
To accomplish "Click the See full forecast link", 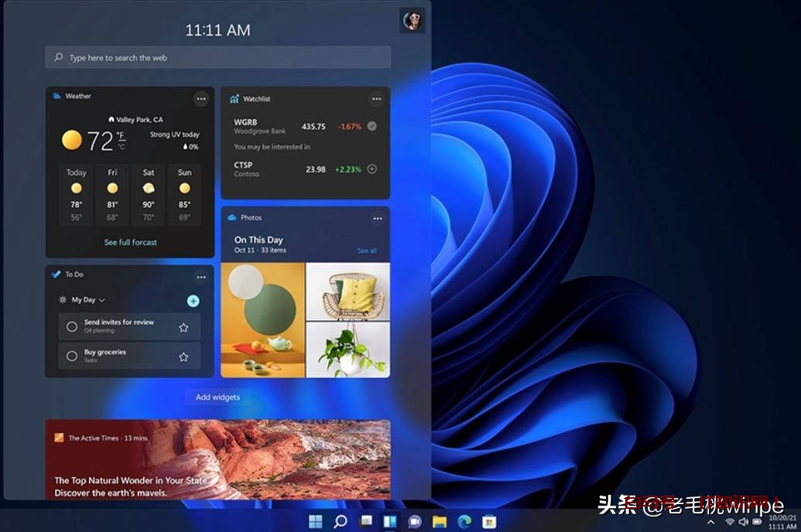I will 131,242.
